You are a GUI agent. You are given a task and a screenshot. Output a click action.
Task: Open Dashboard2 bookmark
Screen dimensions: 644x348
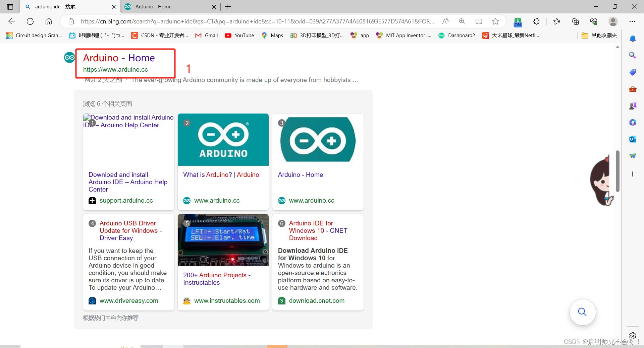457,36
